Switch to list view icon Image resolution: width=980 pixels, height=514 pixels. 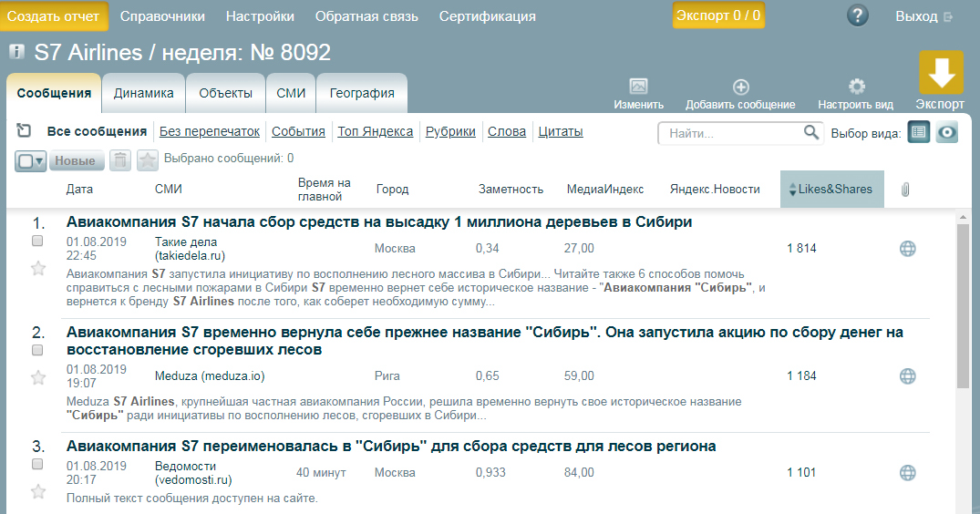click(918, 132)
